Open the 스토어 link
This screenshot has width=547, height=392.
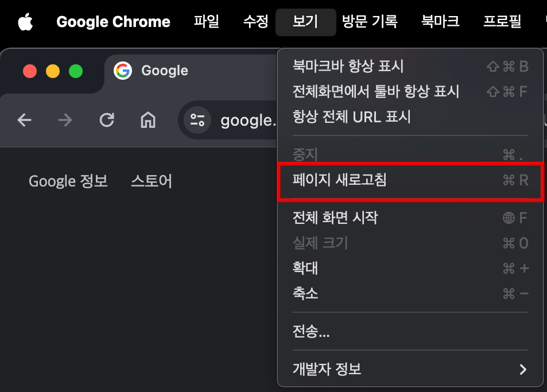pyautogui.click(x=152, y=181)
